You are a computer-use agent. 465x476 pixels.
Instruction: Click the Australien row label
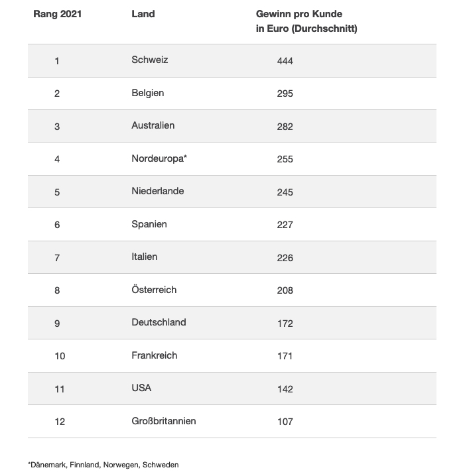[153, 125]
